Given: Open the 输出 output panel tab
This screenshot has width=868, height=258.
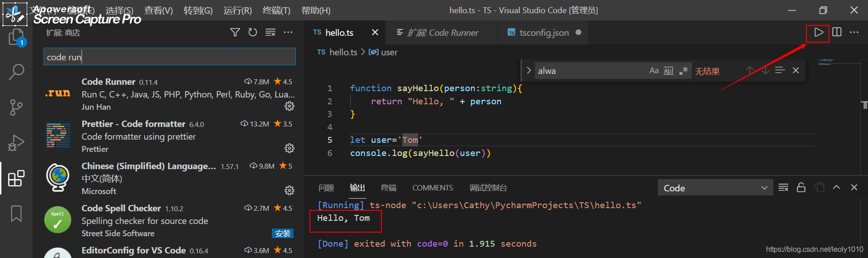Looking at the screenshot, I should coord(357,188).
